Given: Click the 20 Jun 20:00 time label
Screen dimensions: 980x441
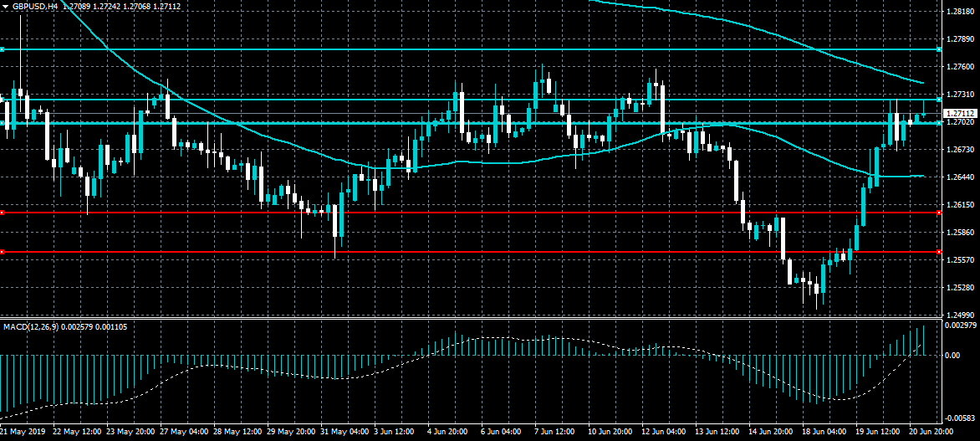Looking at the screenshot, I should (932, 433).
